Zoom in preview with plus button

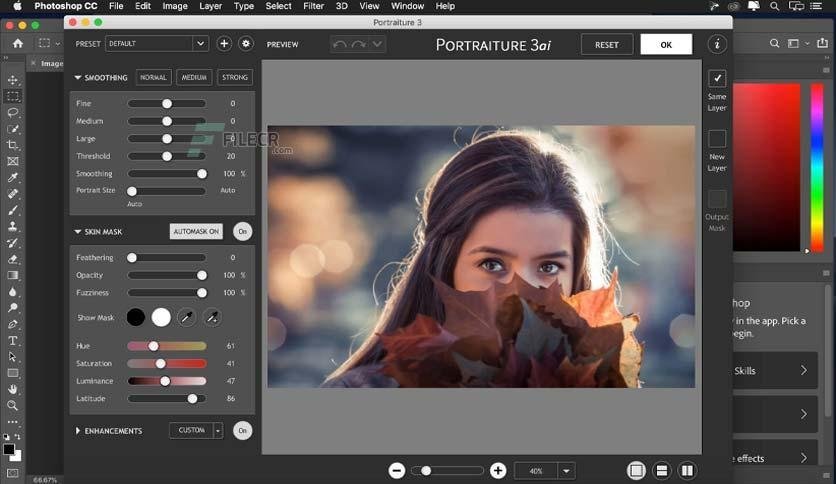(x=498, y=471)
